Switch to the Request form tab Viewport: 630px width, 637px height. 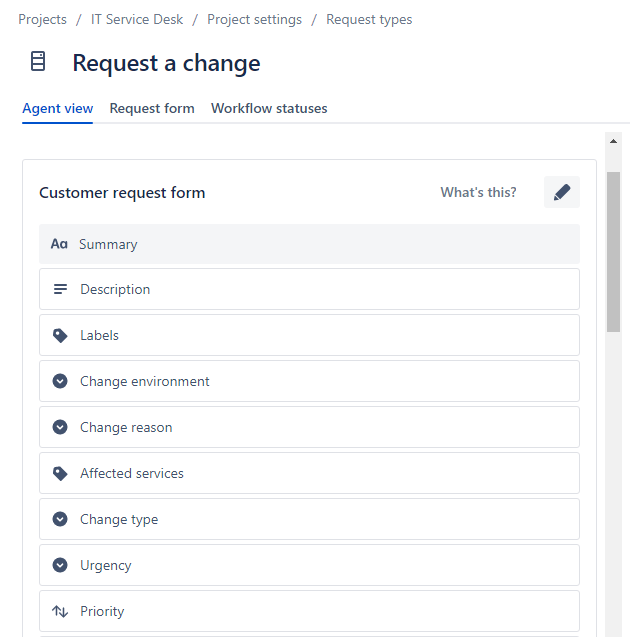point(152,108)
